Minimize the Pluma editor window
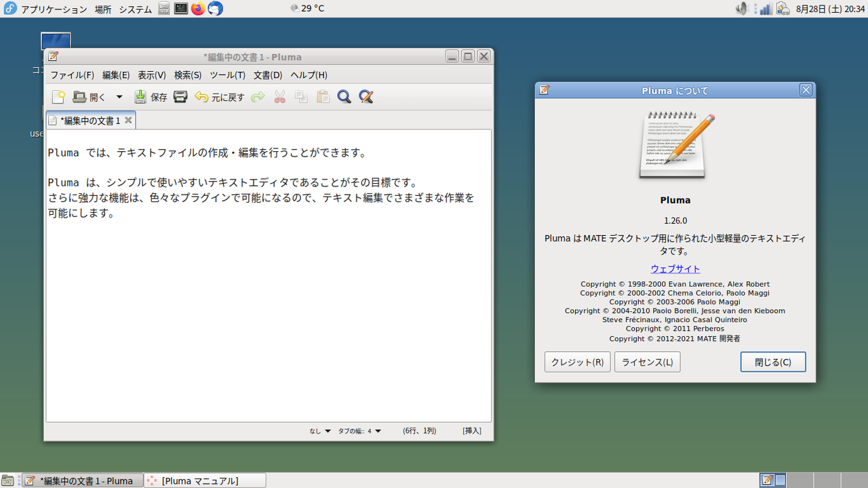868x488 pixels. (x=452, y=57)
